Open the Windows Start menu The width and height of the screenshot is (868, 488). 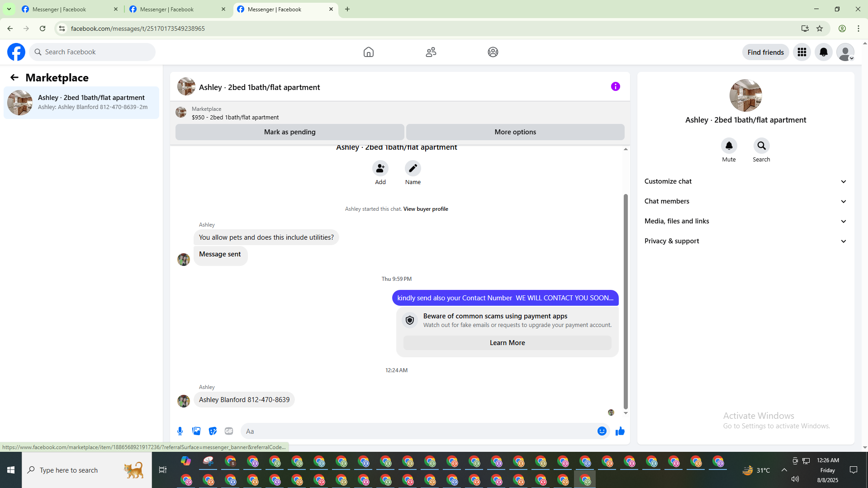tap(11, 470)
